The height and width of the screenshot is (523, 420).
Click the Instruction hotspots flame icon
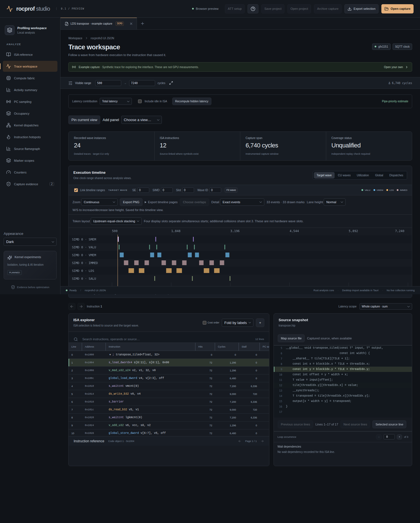[9, 137]
